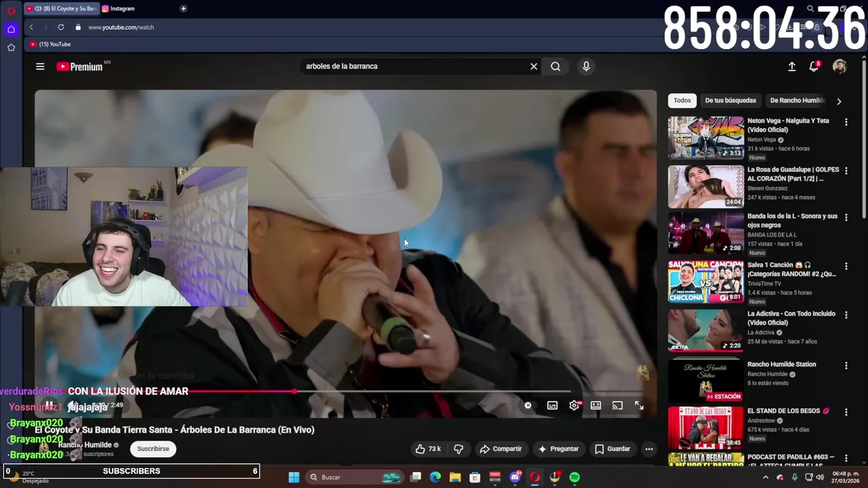Viewport: 868px width, 488px height.
Task: Open player settings gear
Action: point(574,405)
